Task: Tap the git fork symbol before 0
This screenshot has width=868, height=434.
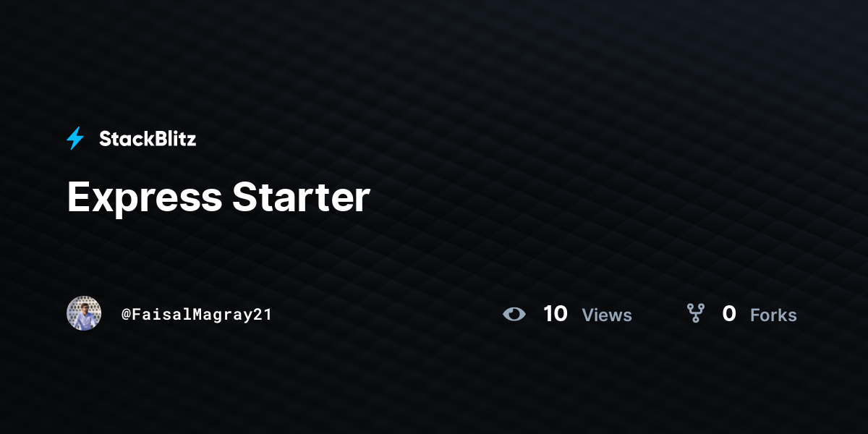Action: [696, 313]
